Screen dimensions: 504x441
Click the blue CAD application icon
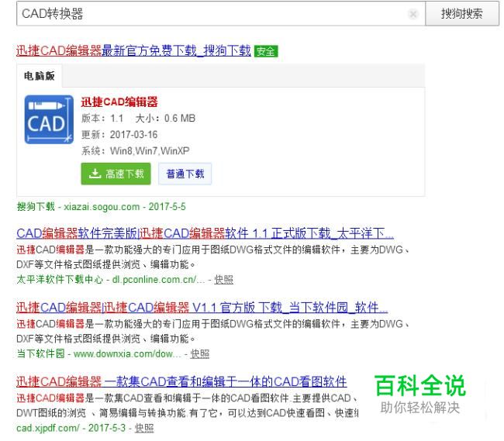(49, 119)
